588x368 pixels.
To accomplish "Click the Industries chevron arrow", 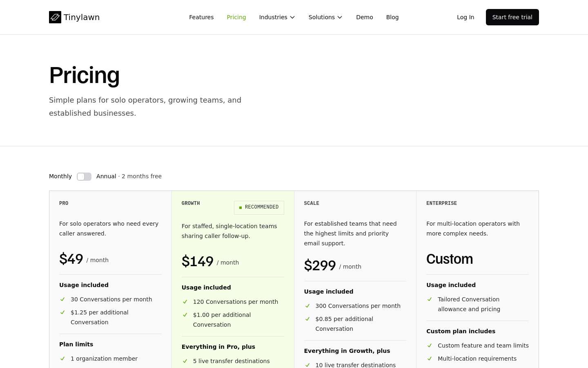I will [x=292, y=17].
